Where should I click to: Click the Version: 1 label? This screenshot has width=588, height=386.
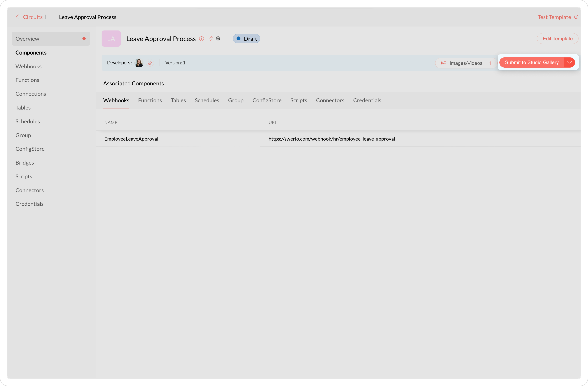tap(175, 63)
